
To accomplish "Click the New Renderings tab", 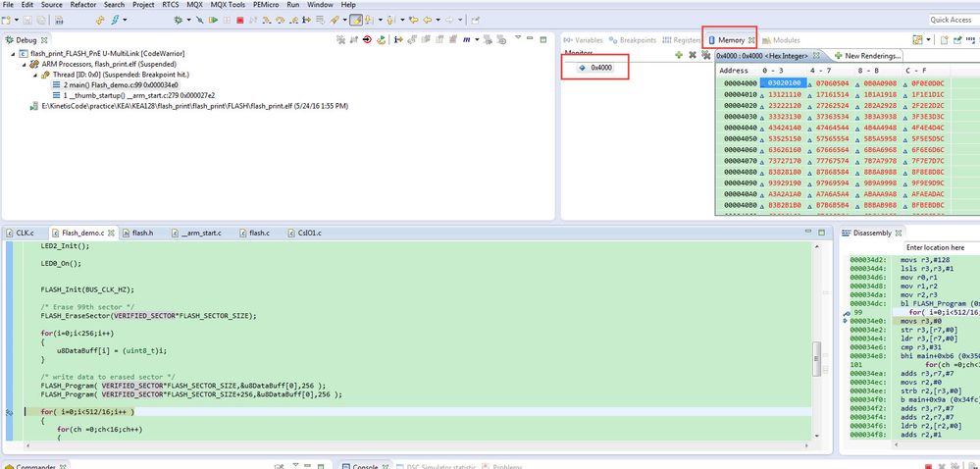I will (x=867, y=55).
